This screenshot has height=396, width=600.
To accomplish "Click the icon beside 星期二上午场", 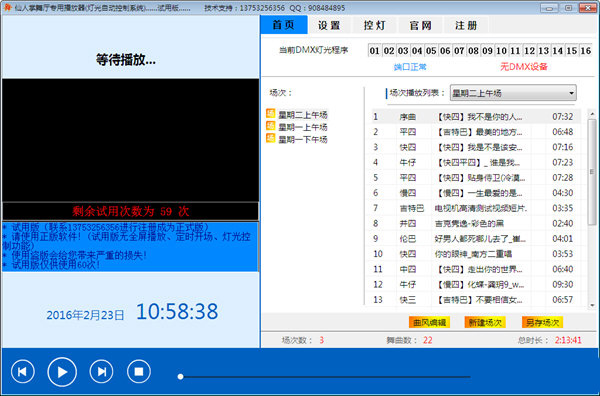I will pyautogui.click(x=271, y=114).
